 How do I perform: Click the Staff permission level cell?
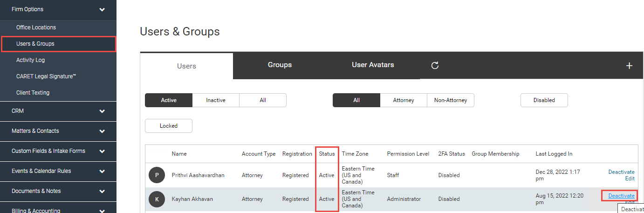(x=393, y=175)
